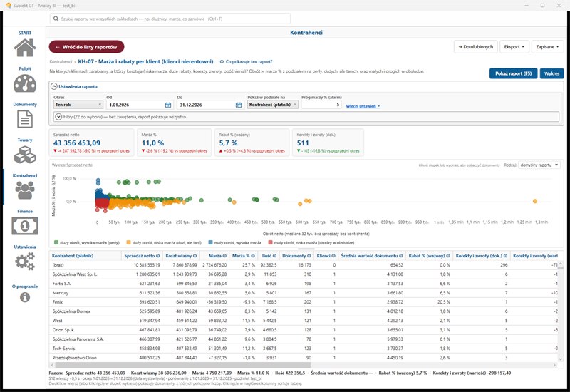Click info icon beside Sprzedaż netto header
Image resolution: width=570 pixels, height=392 pixels.
pos(157,256)
